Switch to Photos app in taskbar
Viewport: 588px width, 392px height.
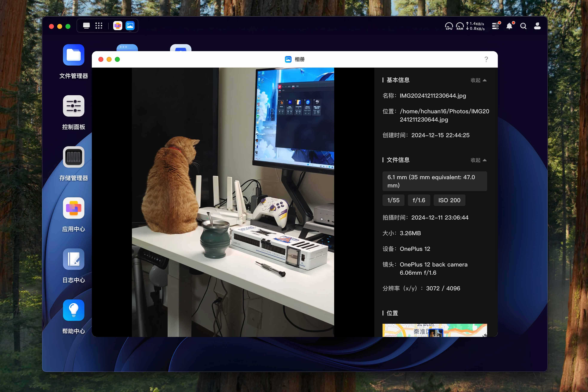130,26
